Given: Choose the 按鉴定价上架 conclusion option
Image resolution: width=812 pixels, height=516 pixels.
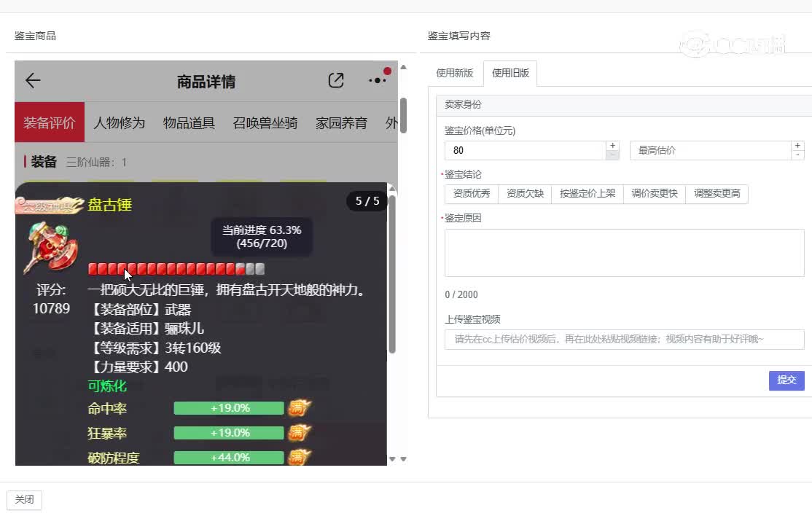Looking at the screenshot, I should (x=587, y=194).
